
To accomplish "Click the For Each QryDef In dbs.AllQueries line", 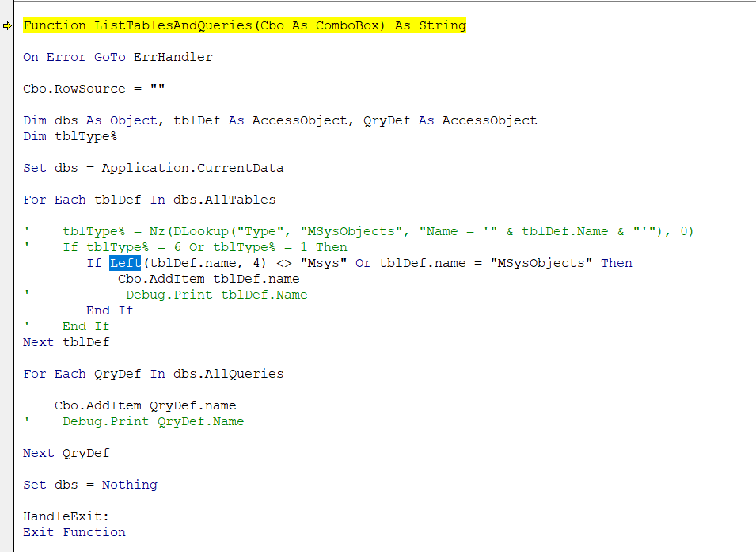I will [154, 374].
